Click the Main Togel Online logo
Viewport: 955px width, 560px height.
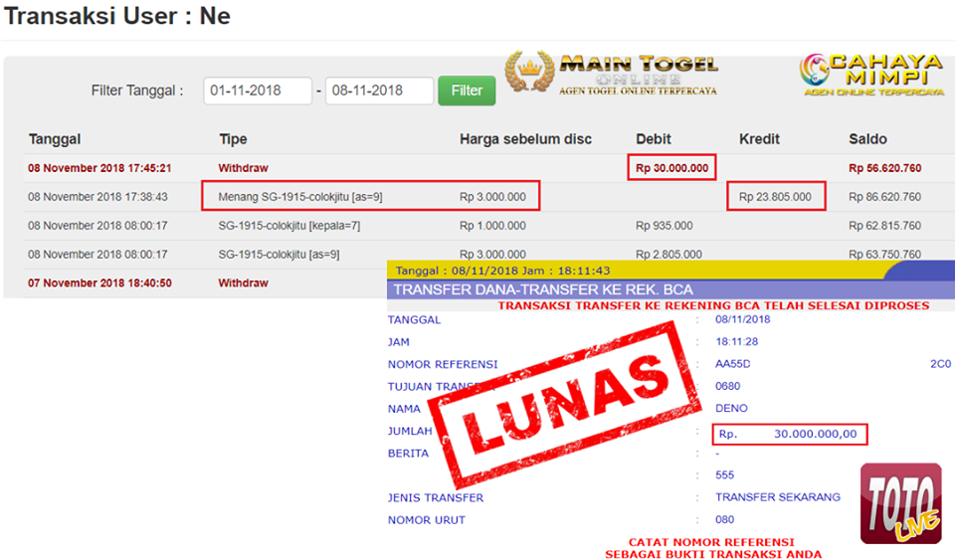[611, 74]
